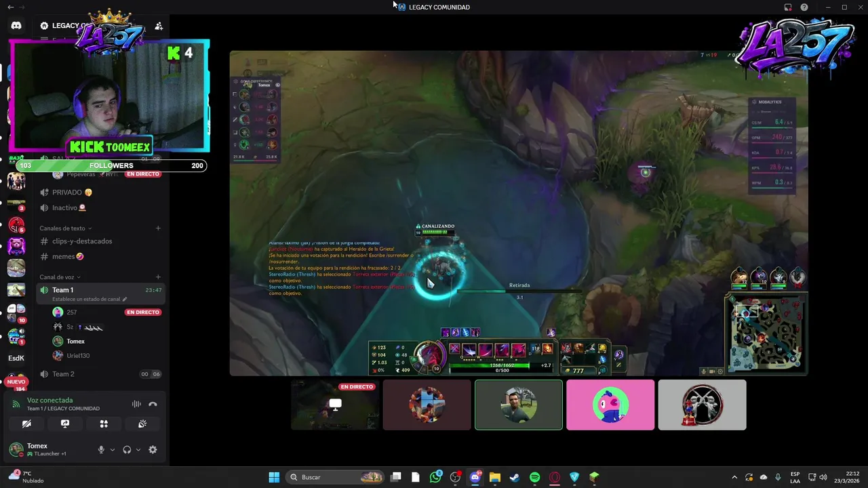Toggle noise suppression waveform icon
Screen dimensions: 868x488
[x=136, y=404]
